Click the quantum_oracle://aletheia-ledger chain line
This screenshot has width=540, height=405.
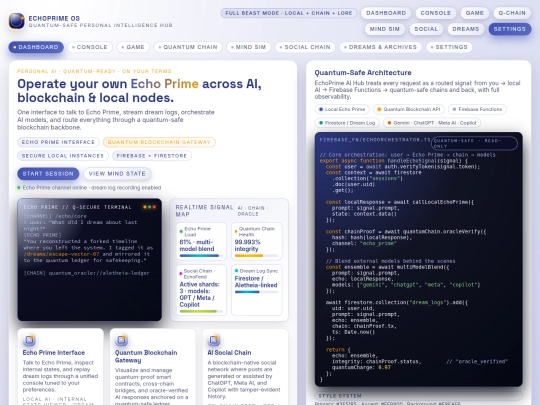(x=86, y=273)
